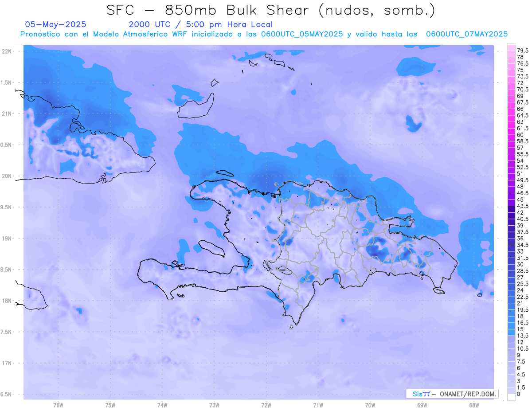Click the '19N' latitude label
Viewport: 532px width, 411px height.
(7, 239)
